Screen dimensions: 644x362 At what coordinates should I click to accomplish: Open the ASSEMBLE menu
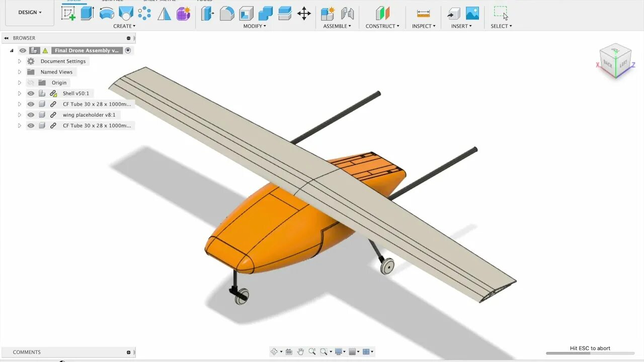point(337,26)
